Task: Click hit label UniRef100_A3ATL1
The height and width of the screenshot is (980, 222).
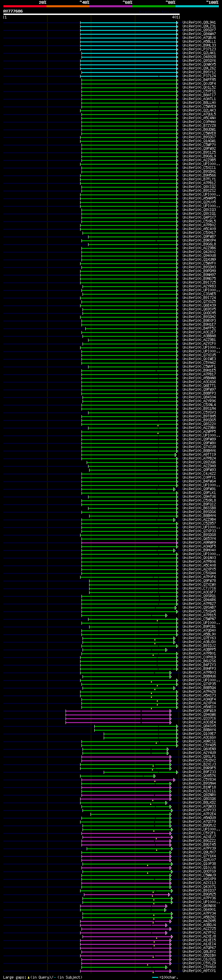Action: (x=199, y=98)
